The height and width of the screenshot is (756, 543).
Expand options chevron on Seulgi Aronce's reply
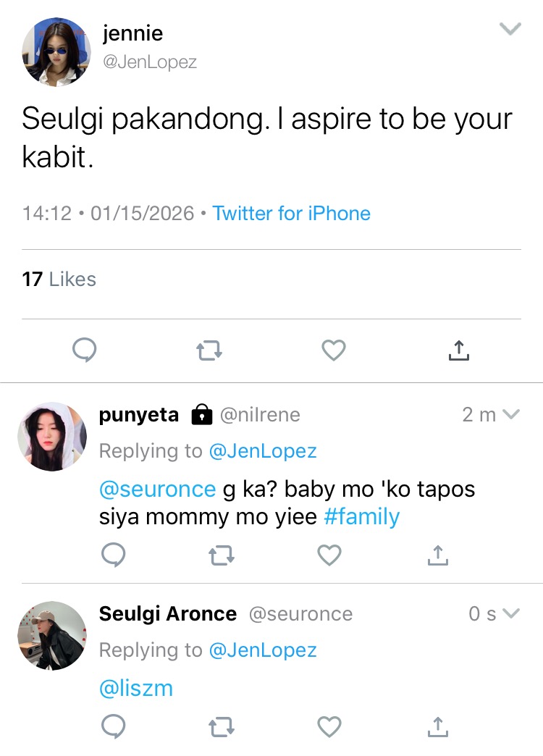click(x=510, y=613)
